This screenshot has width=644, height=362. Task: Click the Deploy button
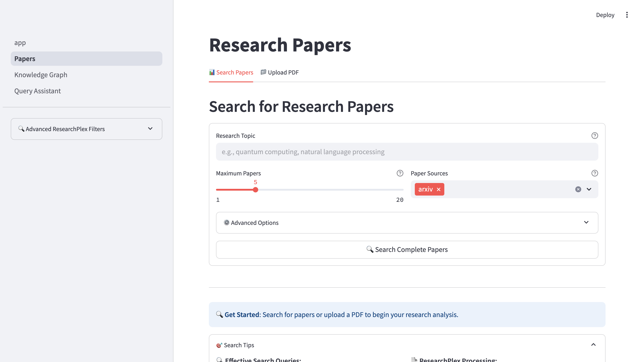[x=605, y=15]
